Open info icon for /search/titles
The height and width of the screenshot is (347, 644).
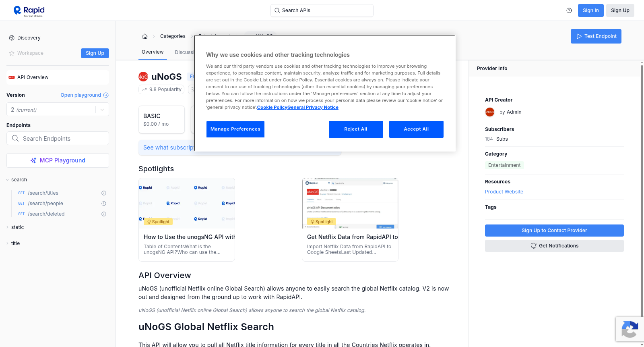[104, 193]
